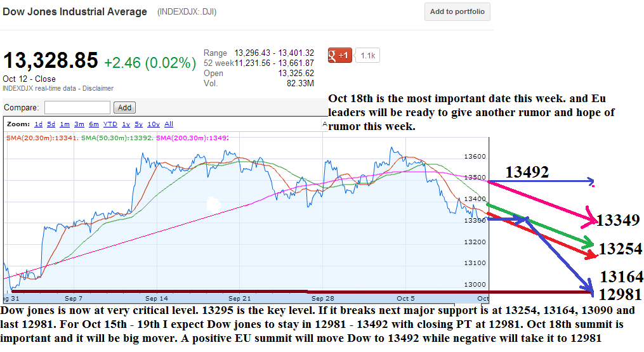Click the 12981 target number at arrow end

point(620,294)
